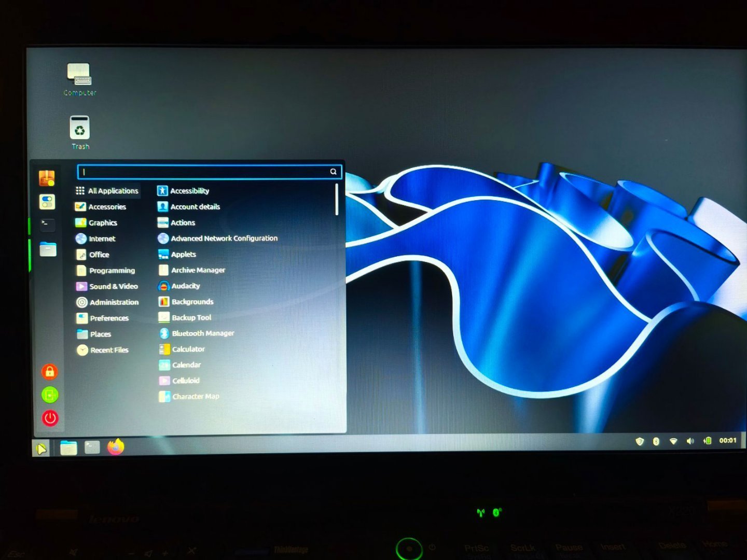Click the orange Lock Screen icon
The image size is (747, 560).
tap(49, 371)
